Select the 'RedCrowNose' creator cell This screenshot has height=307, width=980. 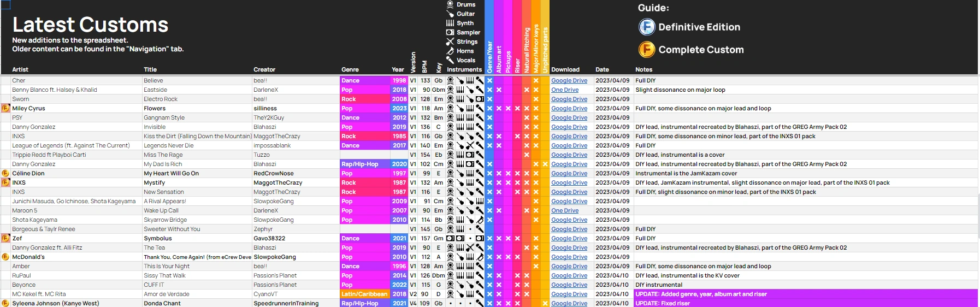click(296, 173)
